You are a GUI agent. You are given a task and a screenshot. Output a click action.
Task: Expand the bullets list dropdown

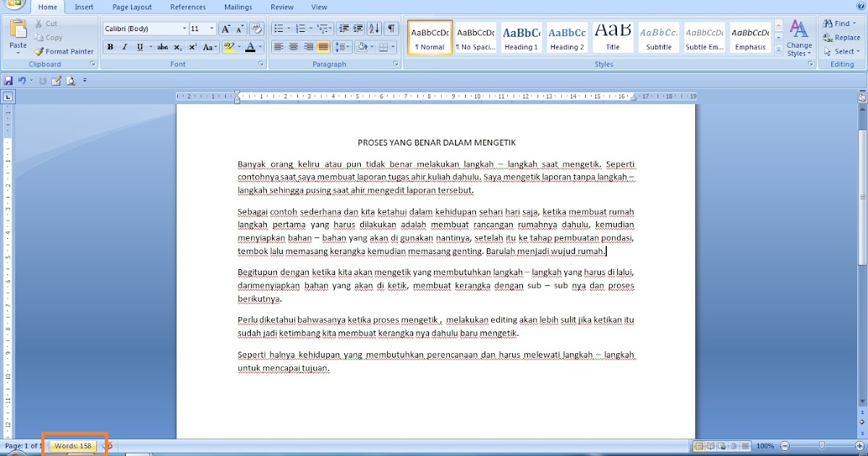pyautogui.click(x=289, y=29)
